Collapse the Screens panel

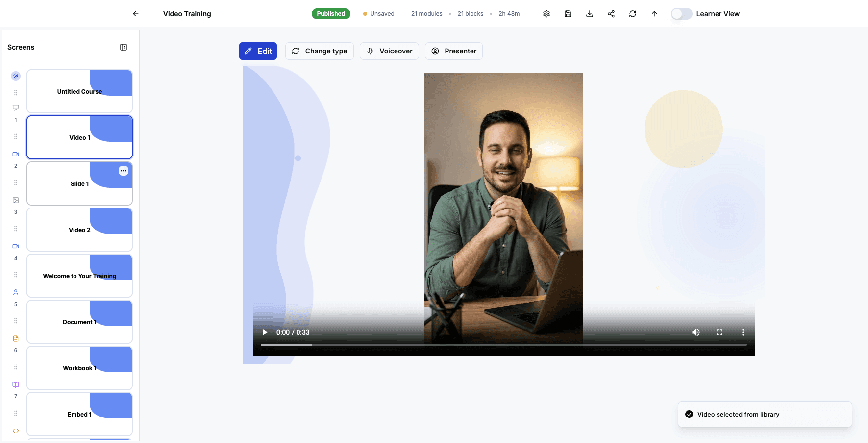click(123, 47)
